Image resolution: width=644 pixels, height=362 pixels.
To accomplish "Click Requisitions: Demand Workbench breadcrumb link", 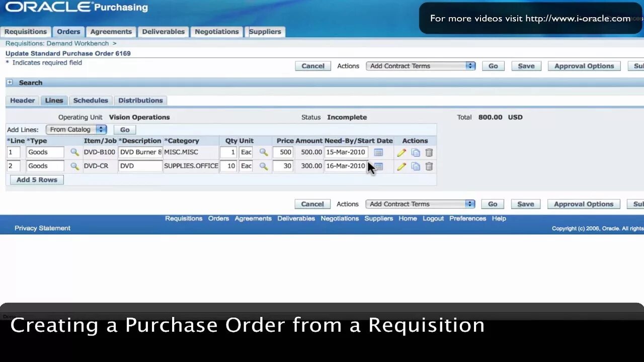I will point(57,44).
